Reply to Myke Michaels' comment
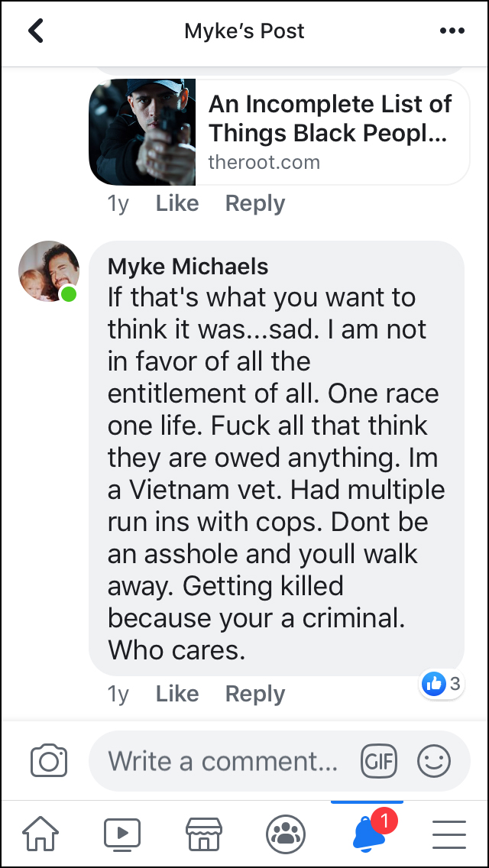The height and width of the screenshot is (868, 489). (x=255, y=694)
